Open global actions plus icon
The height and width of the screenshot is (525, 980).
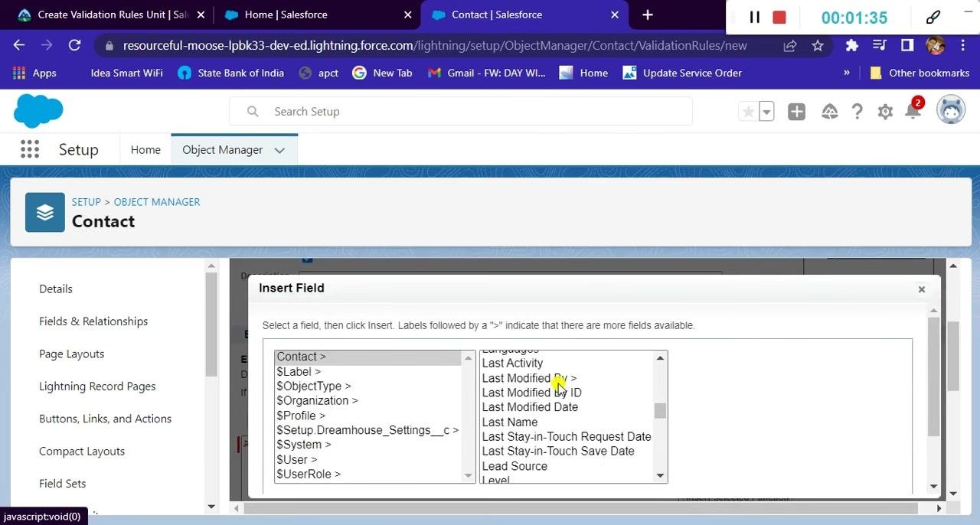coord(797,112)
